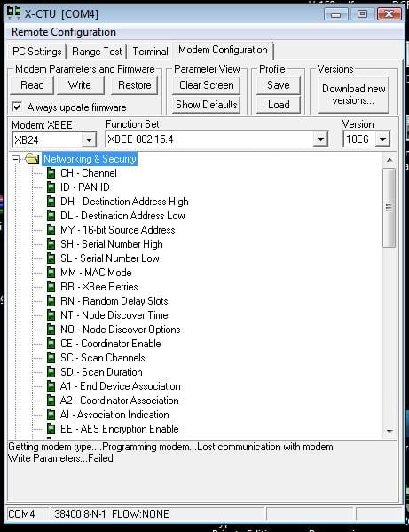
Task: Click the parameter list scroll-down arrow
Action: point(389,431)
